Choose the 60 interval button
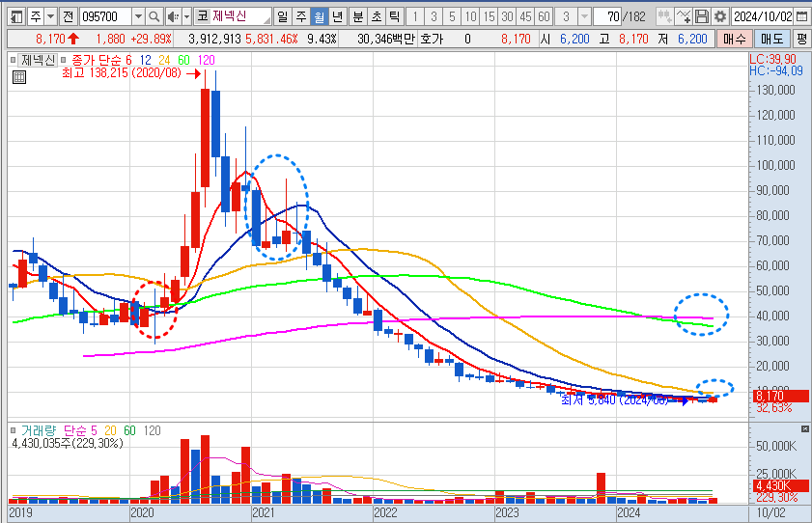Viewport: 812px width, 523px height. pos(544,16)
